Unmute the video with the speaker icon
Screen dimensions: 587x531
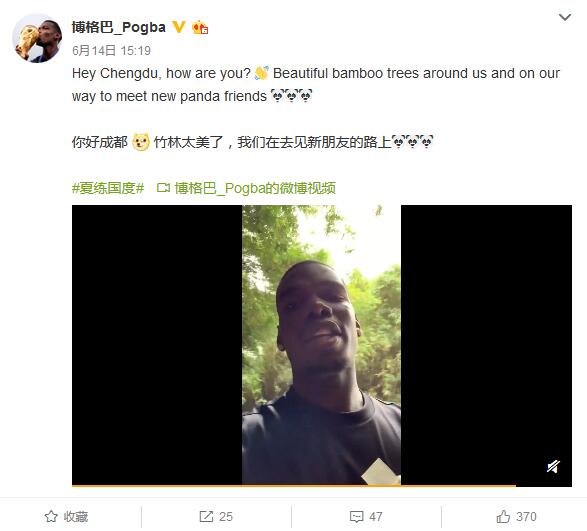pyautogui.click(x=553, y=467)
